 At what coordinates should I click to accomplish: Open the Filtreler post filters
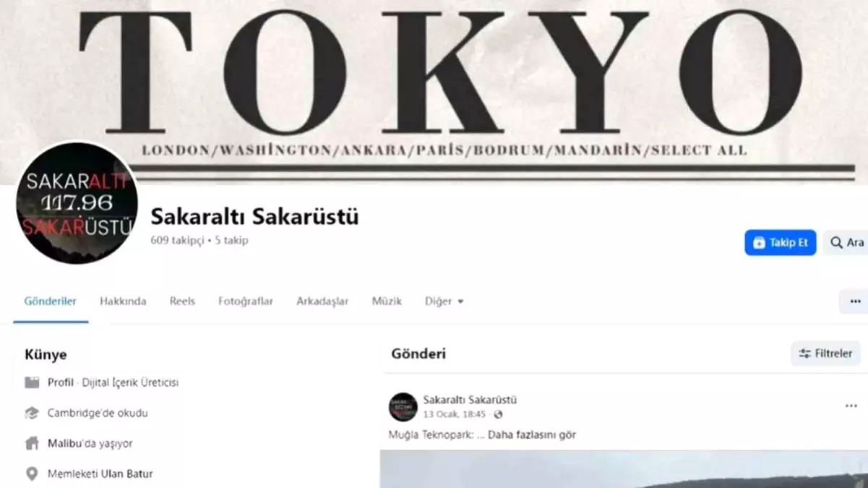825,354
